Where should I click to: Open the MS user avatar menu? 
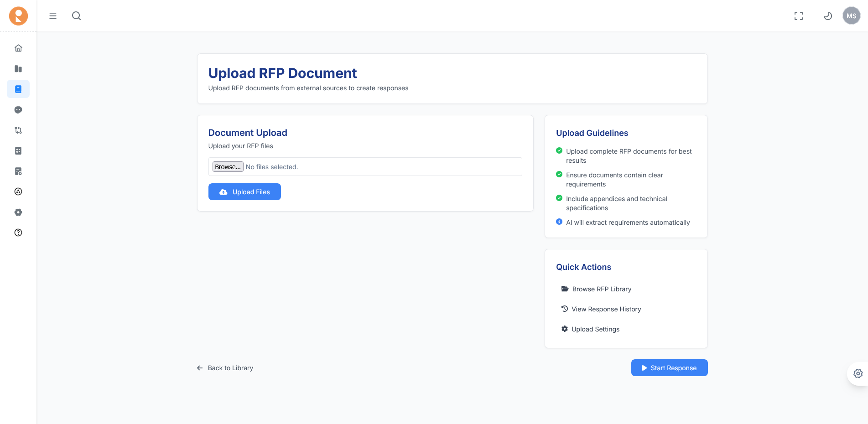click(x=851, y=16)
